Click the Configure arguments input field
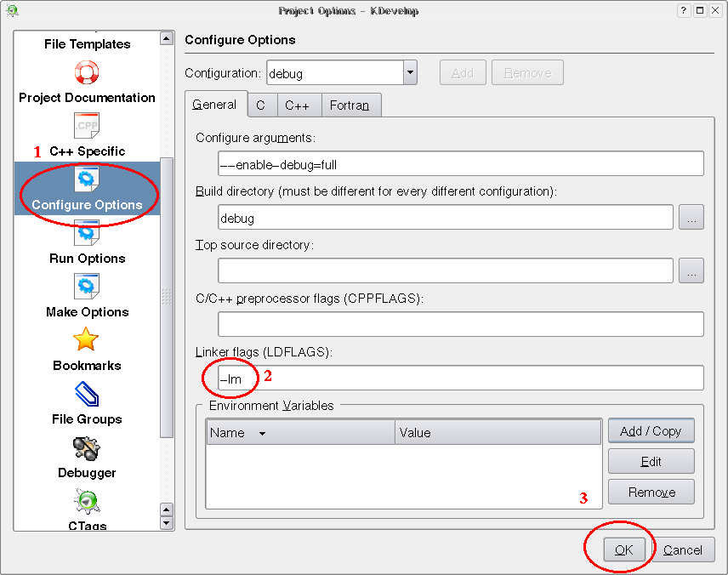The height and width of the screenshot is (575, 728). tap(461, 163)
